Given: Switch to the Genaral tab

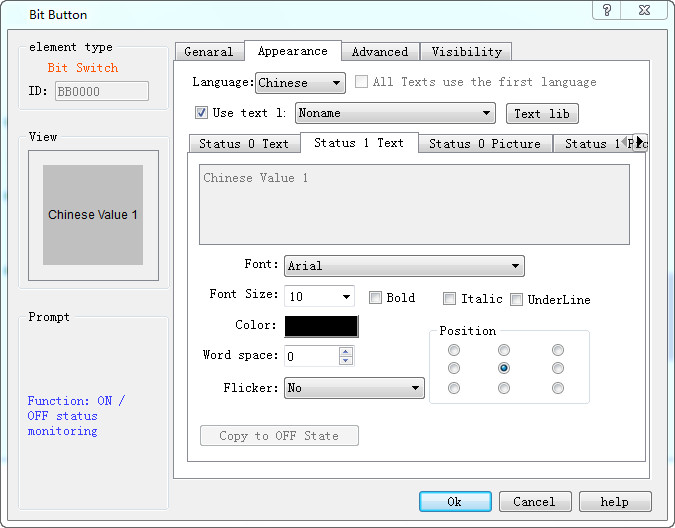Looking at the screenshot, I should [x=209, y=52].
